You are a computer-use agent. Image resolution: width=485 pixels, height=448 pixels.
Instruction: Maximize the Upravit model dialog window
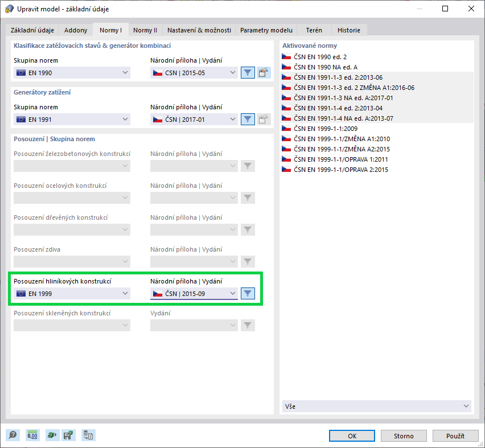tap(445, 9)
